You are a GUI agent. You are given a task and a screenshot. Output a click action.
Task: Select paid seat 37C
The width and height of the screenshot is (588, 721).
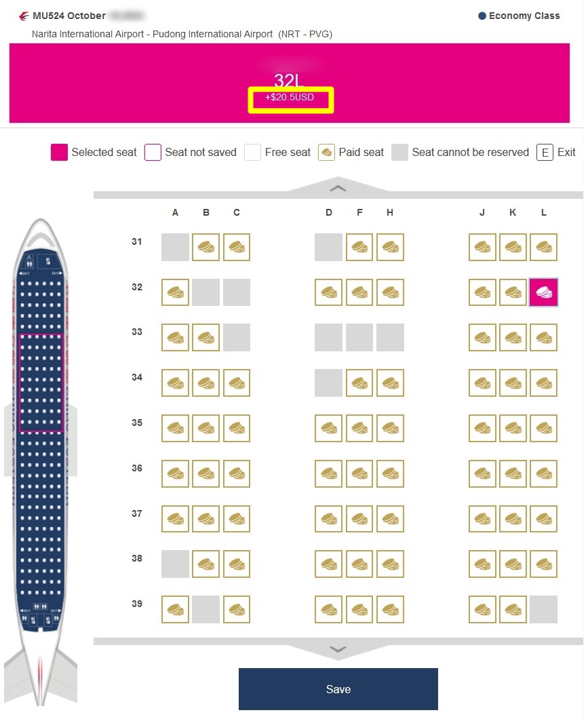[x=237, y=519]
